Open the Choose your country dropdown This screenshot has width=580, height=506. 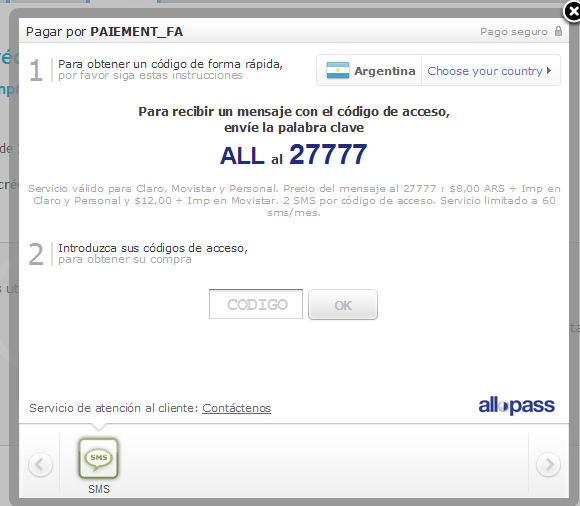pos(489,71)
